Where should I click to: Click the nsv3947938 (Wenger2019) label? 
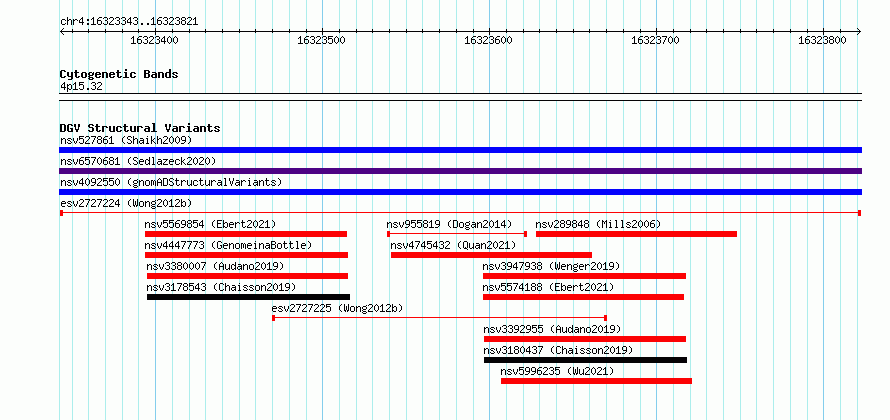tap(551, 266)
